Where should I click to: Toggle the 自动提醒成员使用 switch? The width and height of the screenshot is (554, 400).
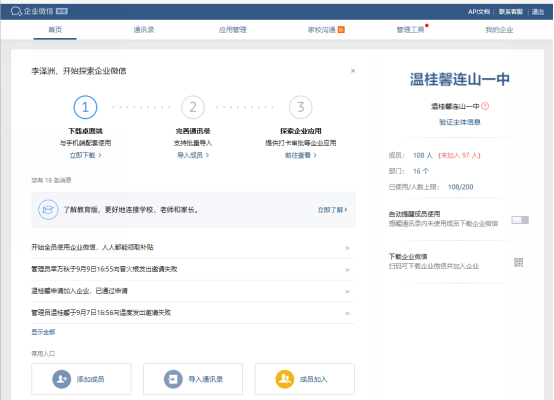[x=520, y=220]
